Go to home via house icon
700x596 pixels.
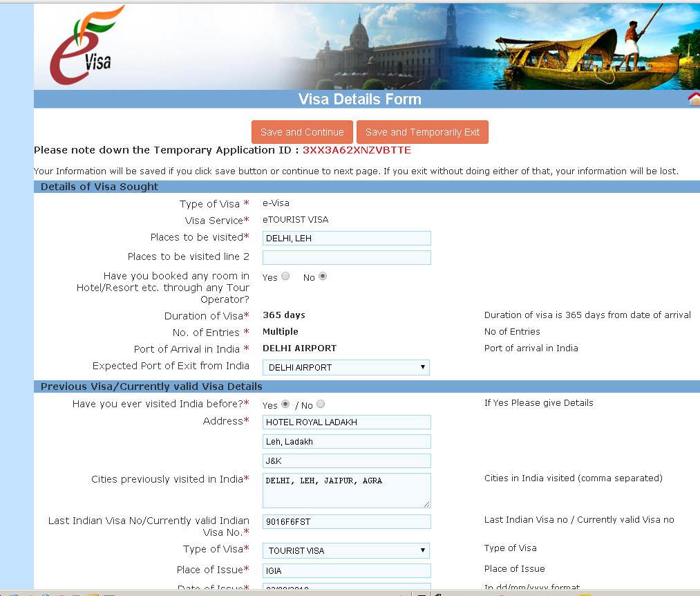click(694, 100)
